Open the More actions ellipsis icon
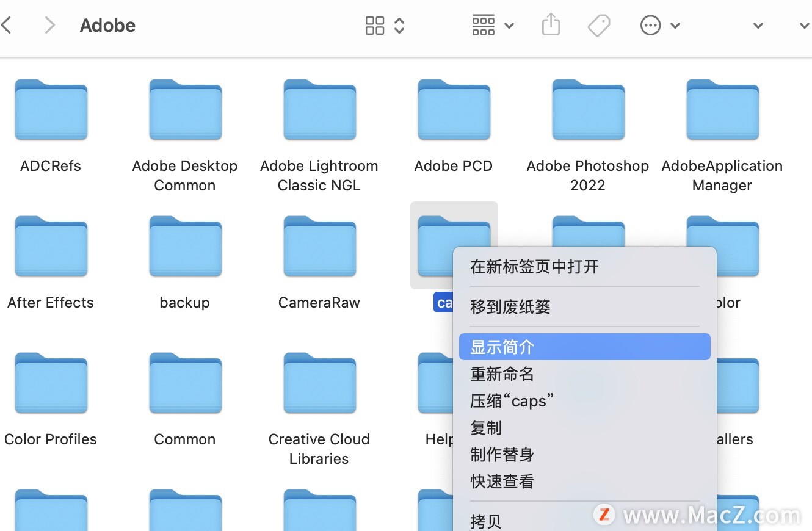Image resolution: width=812 pixels, height=531 pixels. pyautogui.click(x=651, y=25)
